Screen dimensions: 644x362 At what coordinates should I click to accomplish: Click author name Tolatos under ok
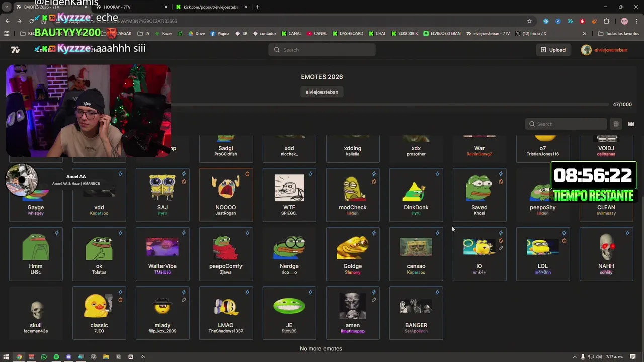pos(99,272)
